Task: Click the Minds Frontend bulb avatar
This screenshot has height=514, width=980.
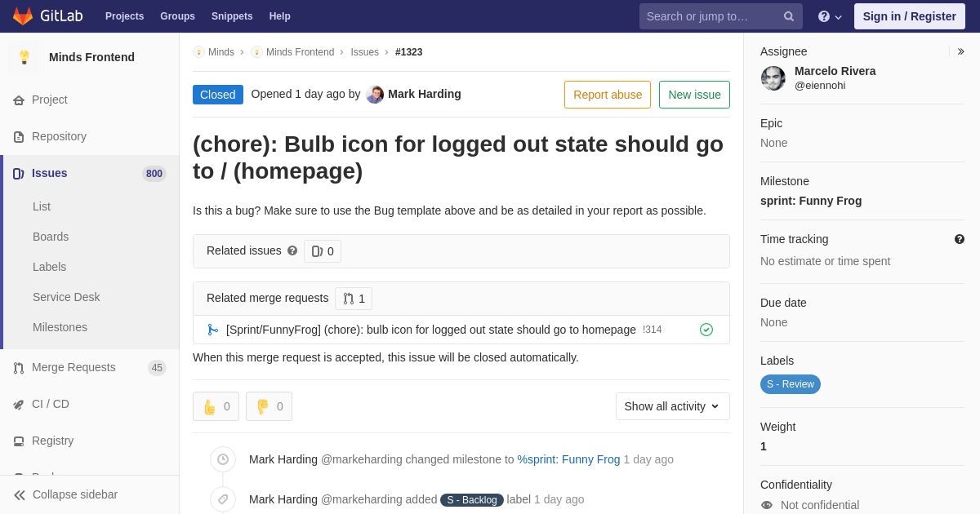Action: [24, 57]
